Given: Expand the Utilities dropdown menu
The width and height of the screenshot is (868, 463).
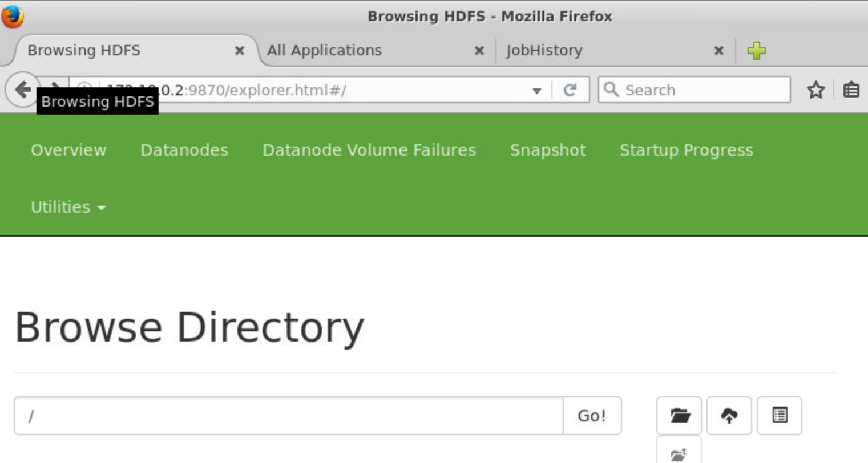Looking at the screenshot, I should point(68,207).
